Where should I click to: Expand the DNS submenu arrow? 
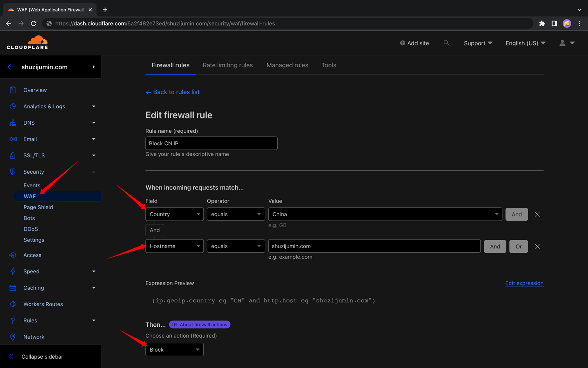pyautogui.click(x=94, y=123)
